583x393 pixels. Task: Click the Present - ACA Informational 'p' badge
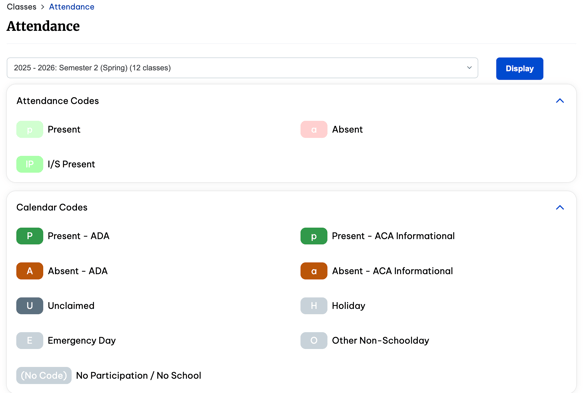click(313, 236)
